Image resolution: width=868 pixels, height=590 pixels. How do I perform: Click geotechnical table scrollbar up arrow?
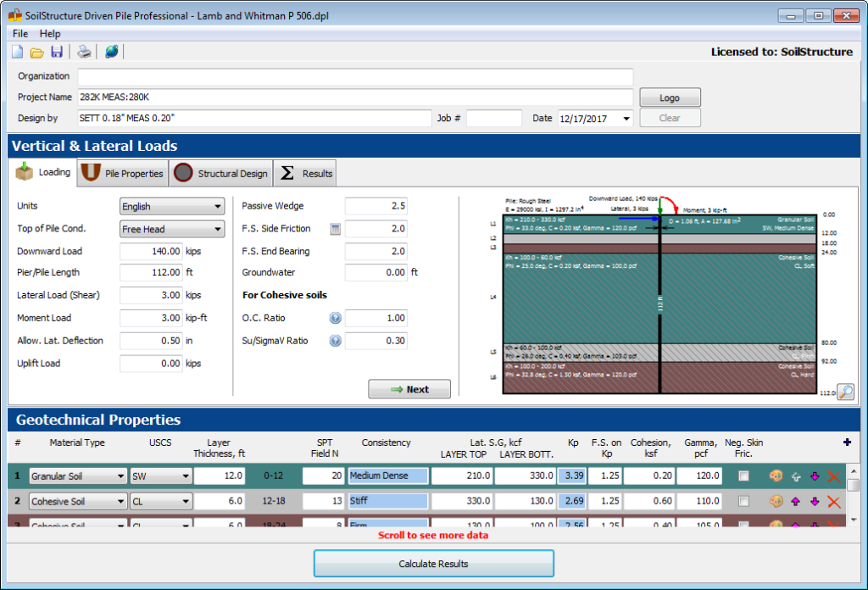tap(853, 471)
